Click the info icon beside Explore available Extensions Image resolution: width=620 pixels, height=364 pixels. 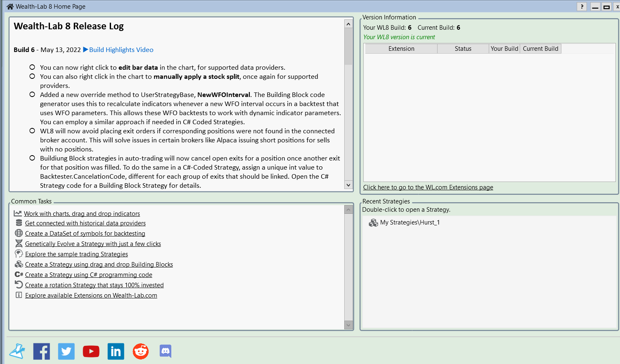tap(19, 295)
